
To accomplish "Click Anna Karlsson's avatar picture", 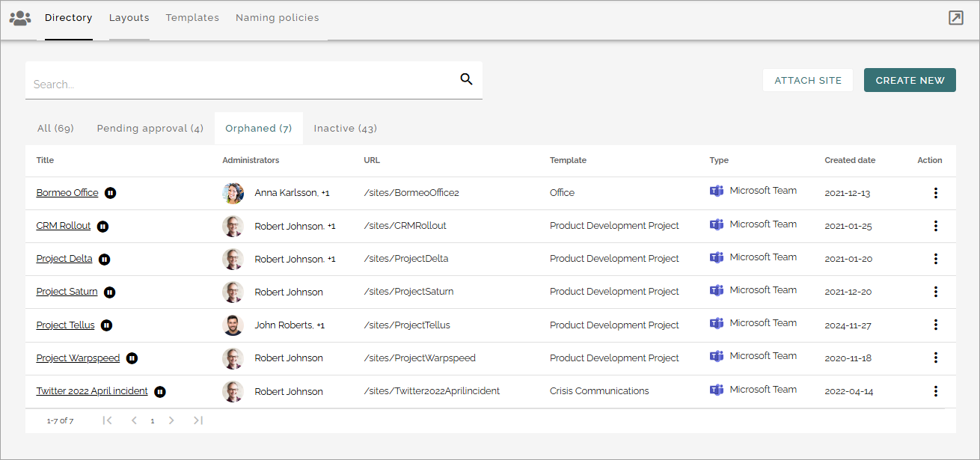I will (233, 193).
